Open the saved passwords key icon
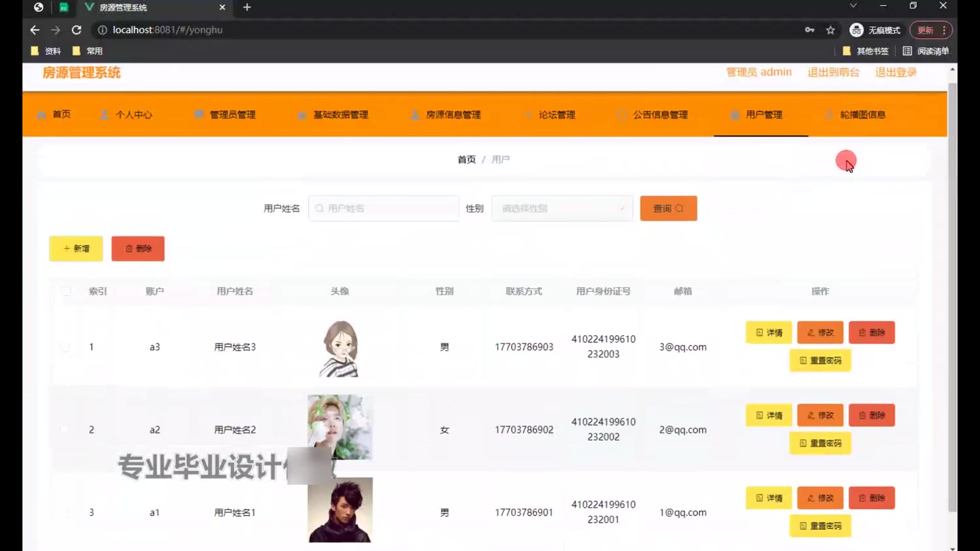The image size is (980, 551). [x=810, y=30]
